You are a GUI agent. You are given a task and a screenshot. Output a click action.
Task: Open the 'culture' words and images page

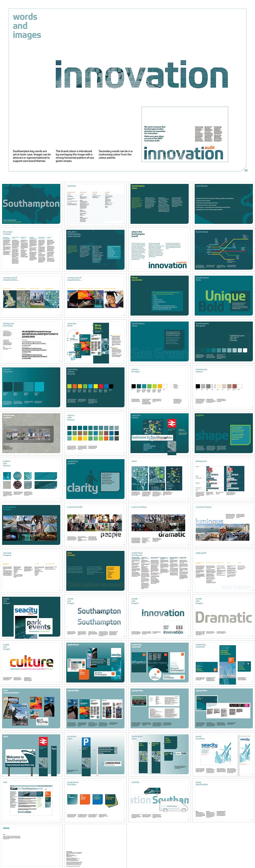[x=31, y=662]
